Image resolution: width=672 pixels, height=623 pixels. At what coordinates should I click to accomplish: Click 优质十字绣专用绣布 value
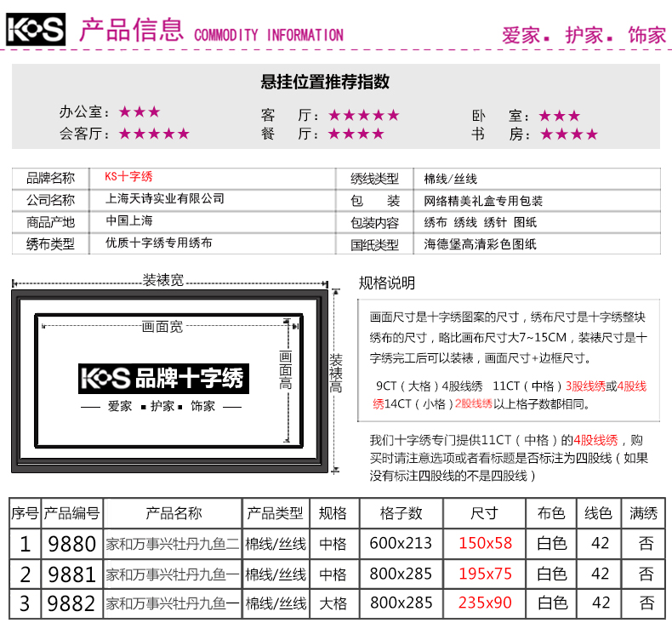coord(159,243)
